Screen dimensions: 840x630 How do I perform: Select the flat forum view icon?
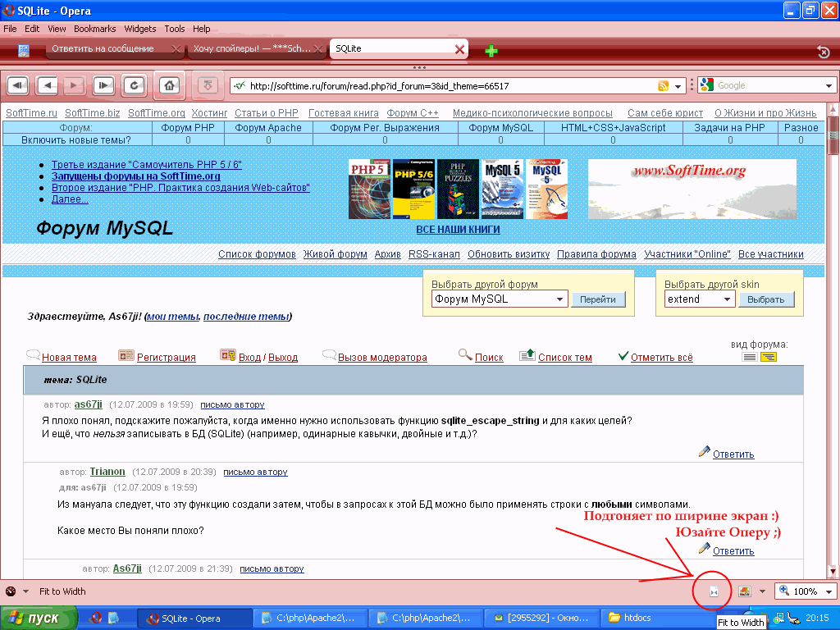pyautogui.click(x=750, y=358)
